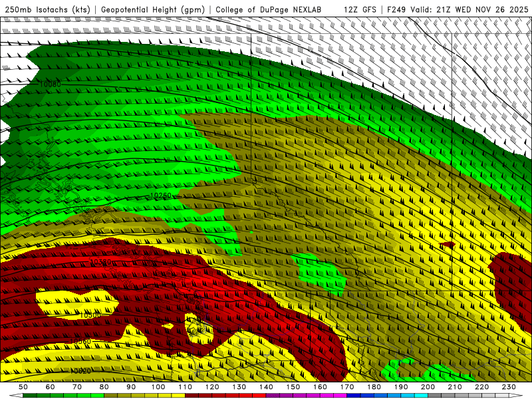The height and width of the screenshot is (399, 532).
Task: Click the 10560 height contour label
Action: (80, 341)
